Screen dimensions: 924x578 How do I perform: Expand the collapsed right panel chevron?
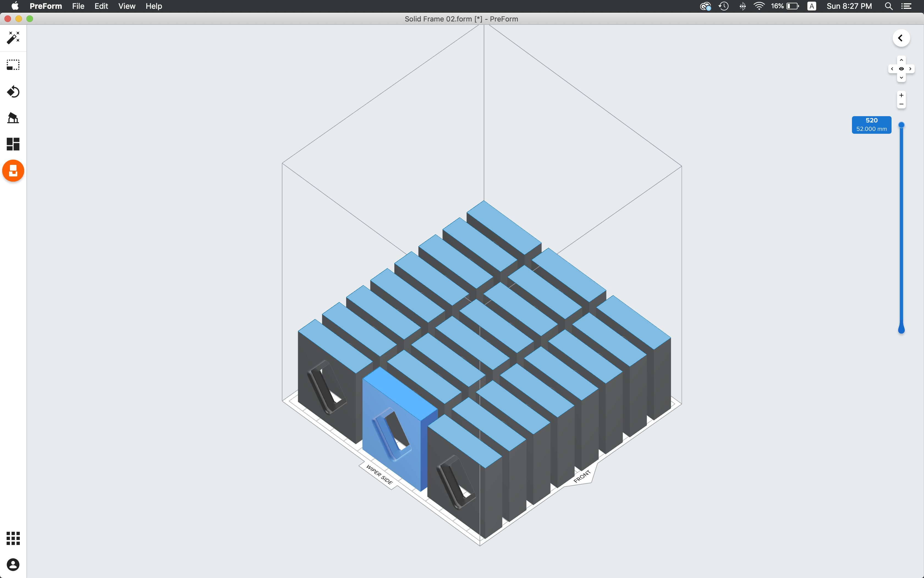(901, 38)
